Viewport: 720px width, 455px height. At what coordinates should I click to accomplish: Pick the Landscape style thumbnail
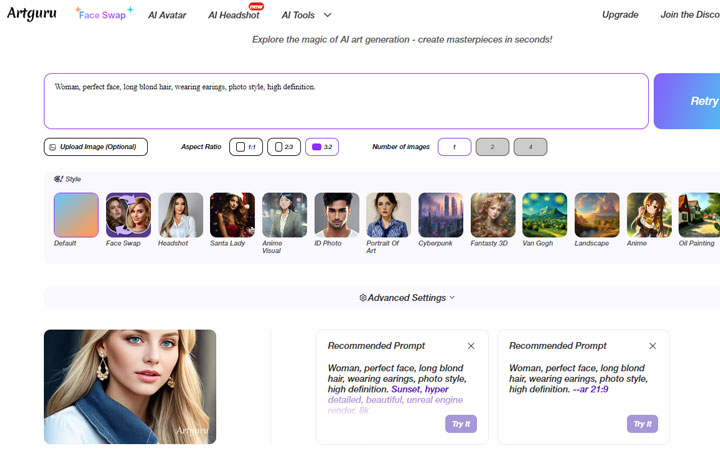click(x=597, y=215)
